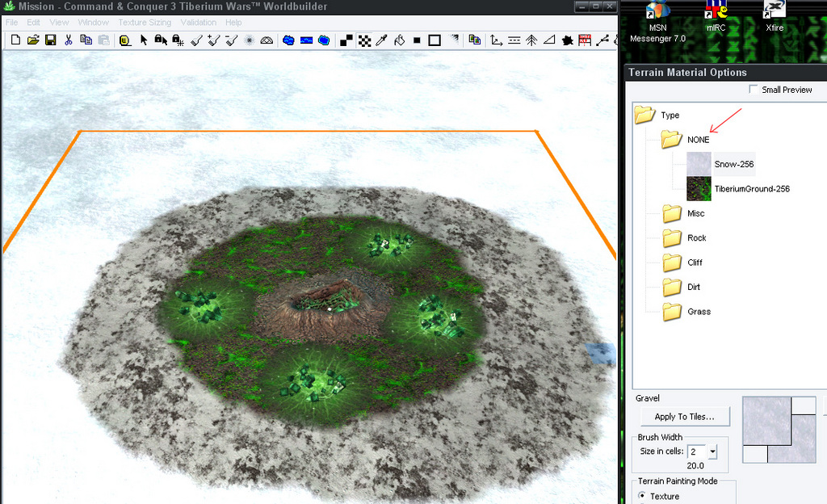
Task: Click the greyed-out Paste clipboard icon
Action: [x=104, y=40]
